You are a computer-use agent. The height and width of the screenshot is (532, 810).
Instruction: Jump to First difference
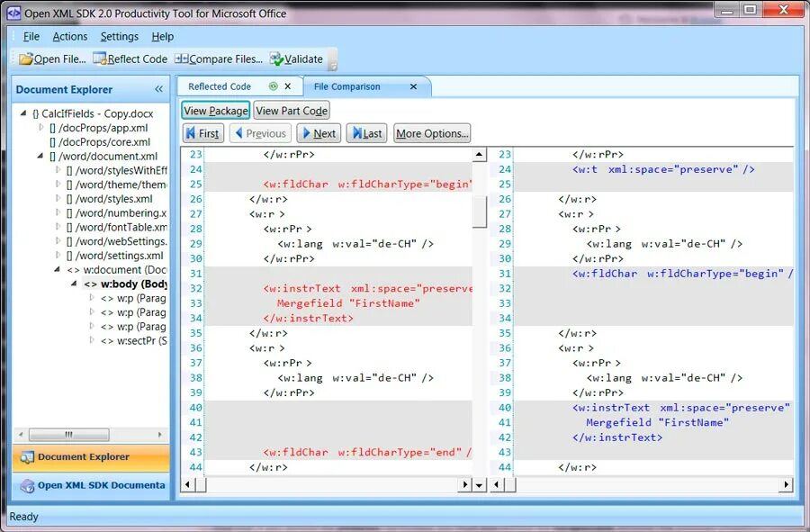point(203,133)
